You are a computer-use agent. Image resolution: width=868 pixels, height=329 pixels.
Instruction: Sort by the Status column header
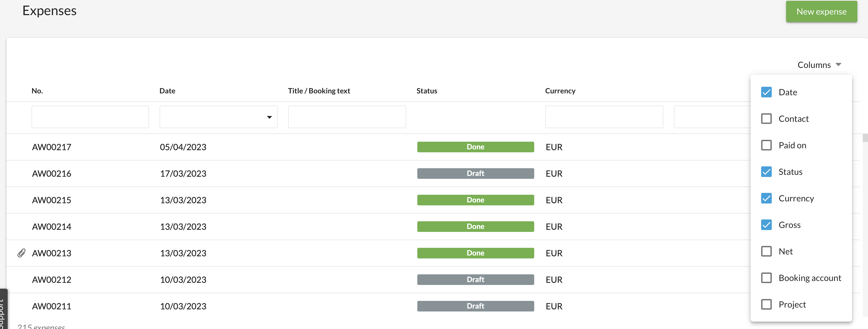pyautogui.click(x=427, y=91)
